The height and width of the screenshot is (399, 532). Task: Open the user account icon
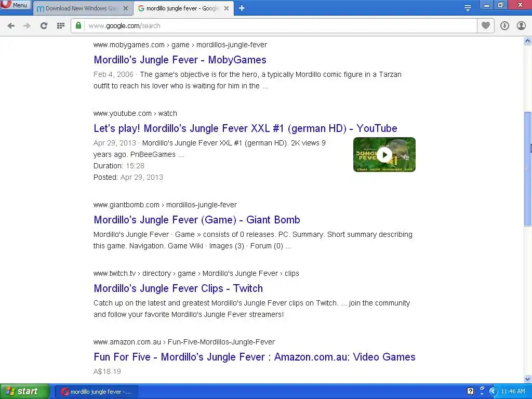coord(521,26)
